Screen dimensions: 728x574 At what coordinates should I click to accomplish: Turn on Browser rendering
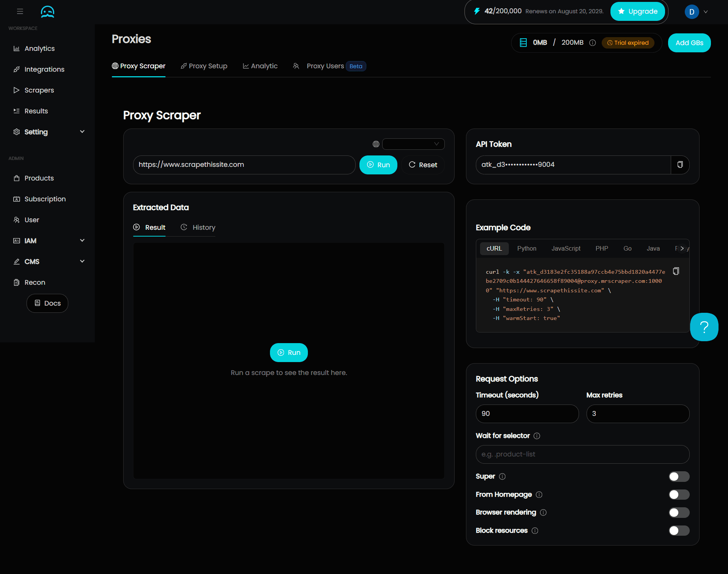point(679,513)
